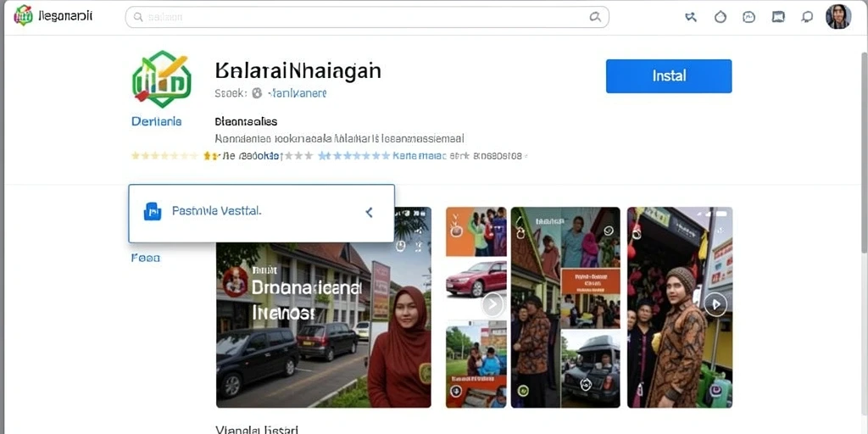The width and height of the screenshot is (868, 434).
Task: Open the speech bubble notifications icon
Action: (807, 17)
